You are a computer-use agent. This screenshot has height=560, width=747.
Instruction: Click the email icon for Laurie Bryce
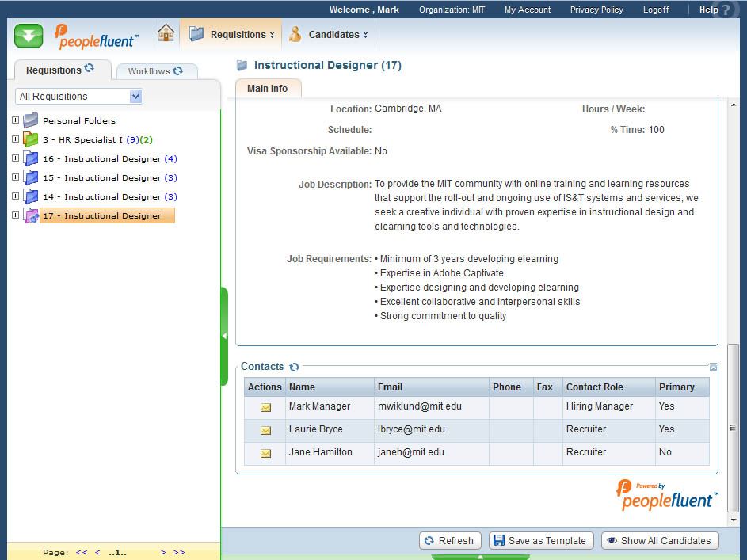pos(265,430)
